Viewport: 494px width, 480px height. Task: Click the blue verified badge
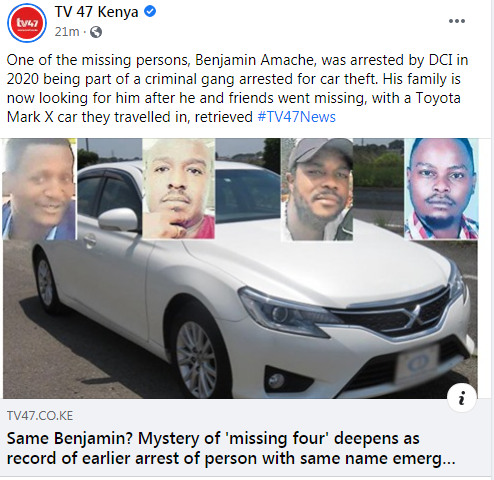click(x=150, y=12)
